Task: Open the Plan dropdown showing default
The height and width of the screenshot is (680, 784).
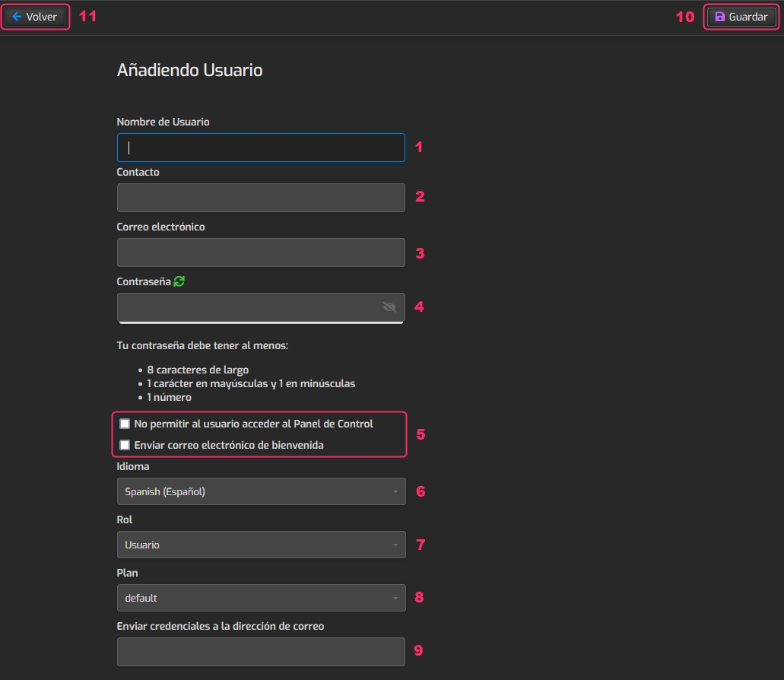Action: pos(261,598)
